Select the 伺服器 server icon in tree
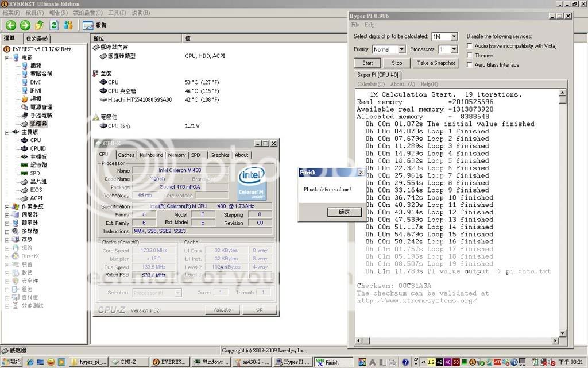This screenshot has height=368, width=588. [16, 215]
